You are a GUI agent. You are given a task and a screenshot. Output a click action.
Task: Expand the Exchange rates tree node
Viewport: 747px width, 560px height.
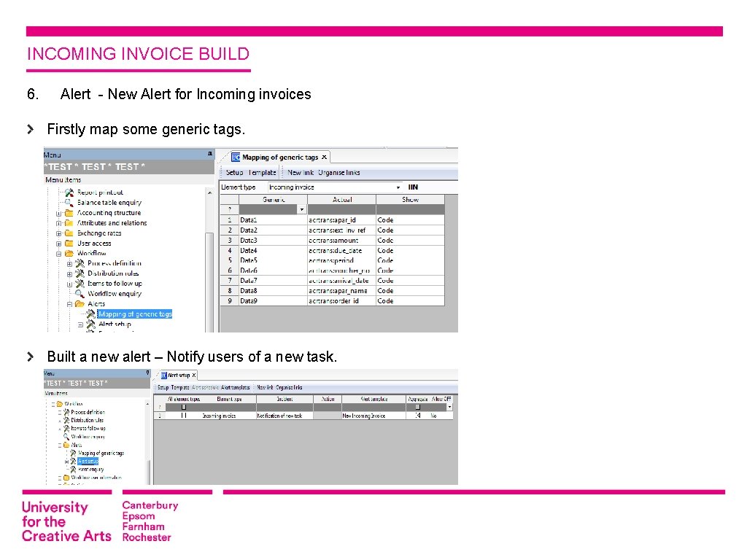pos(59,233)
